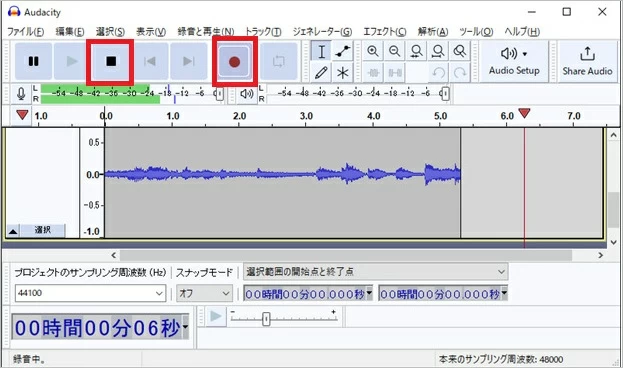Viewport: 623px width, 368px height.
Task: Open the ヘルプ menu
Action: 522,32
